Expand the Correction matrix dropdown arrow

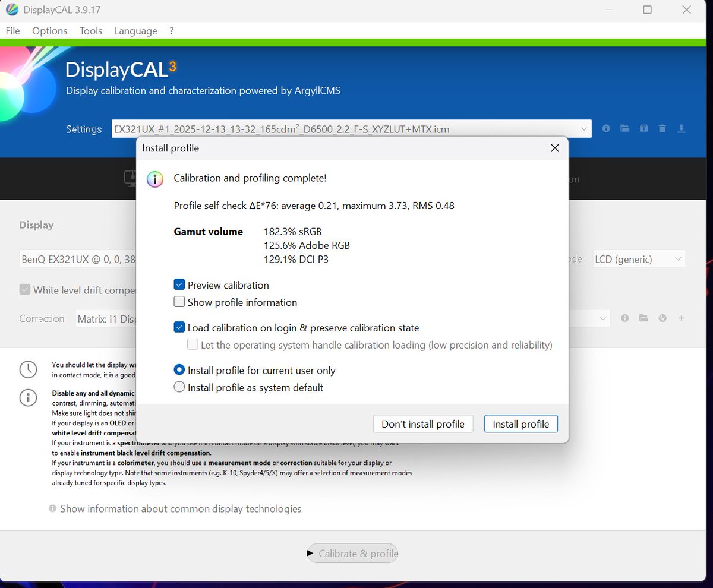click(604, 319)
